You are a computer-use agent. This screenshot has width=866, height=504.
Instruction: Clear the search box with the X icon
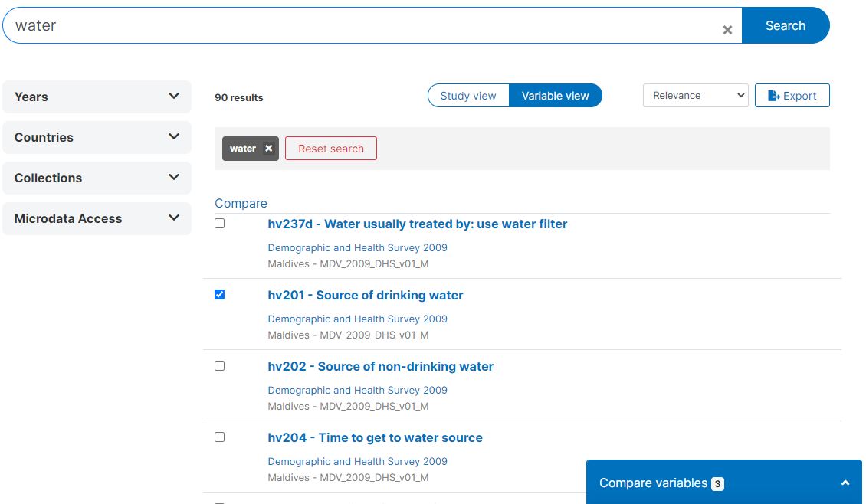point(727,30)
